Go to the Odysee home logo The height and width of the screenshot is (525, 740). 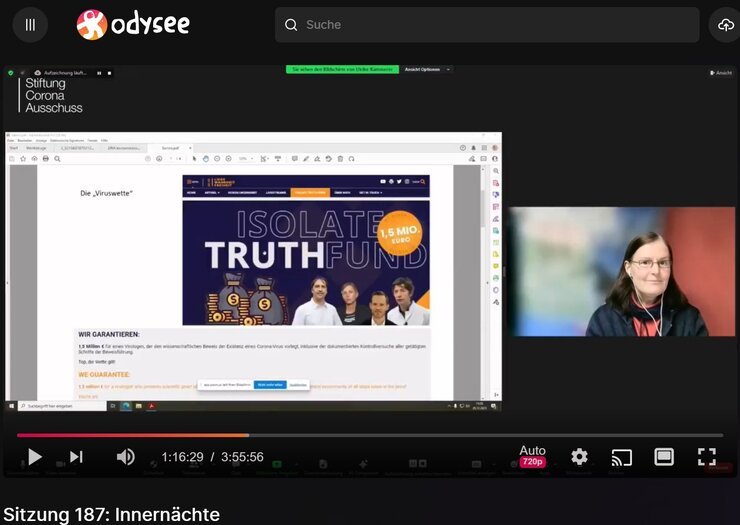[133, 25]
